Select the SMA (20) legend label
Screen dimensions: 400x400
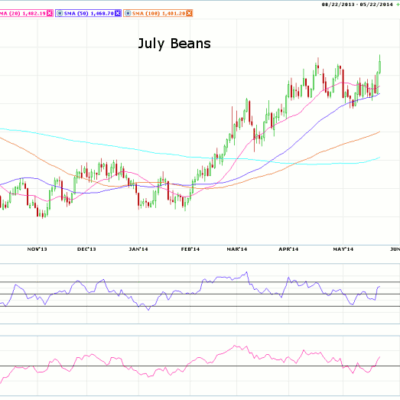(x=23, y=13)
